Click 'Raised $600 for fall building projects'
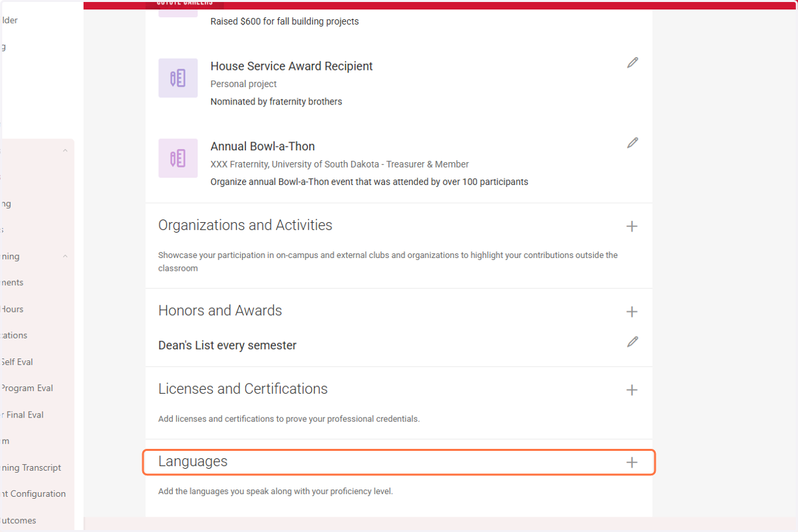 tap(285, 21)
